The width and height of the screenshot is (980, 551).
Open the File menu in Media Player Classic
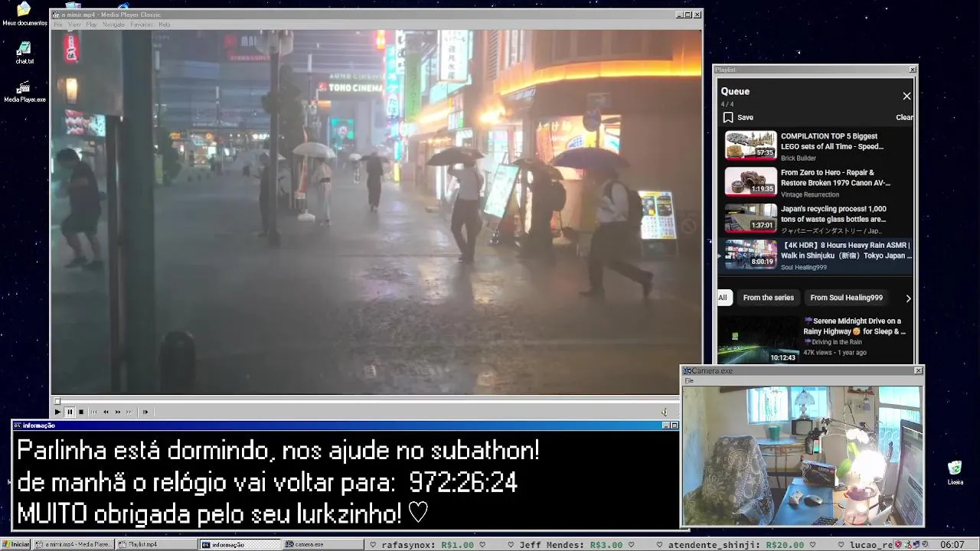(58, 24)
